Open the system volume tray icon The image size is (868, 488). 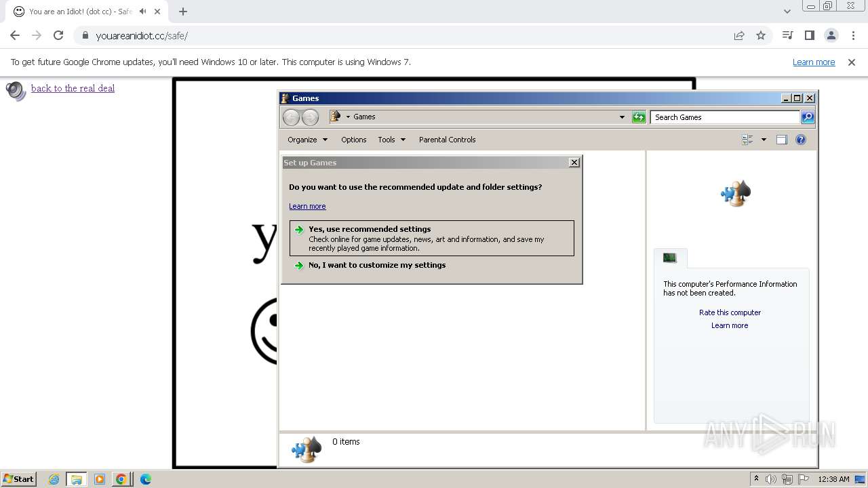click(x=771, y=479)
